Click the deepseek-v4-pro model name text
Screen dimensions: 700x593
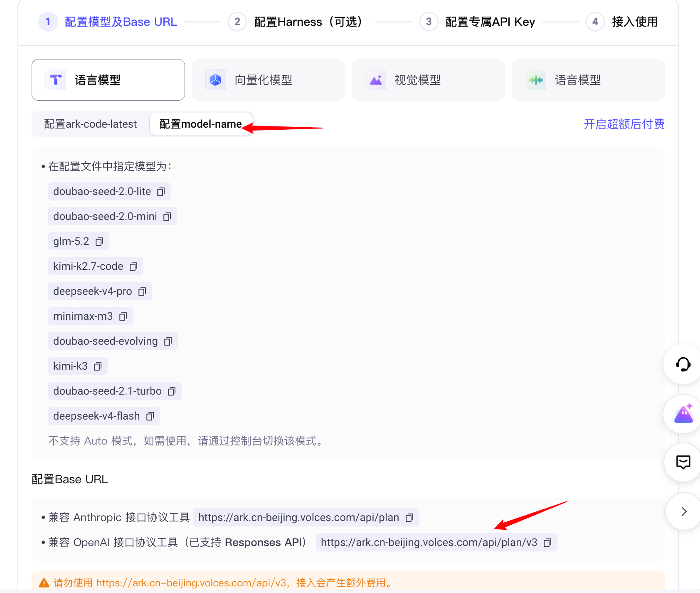(x=93, y=291)
